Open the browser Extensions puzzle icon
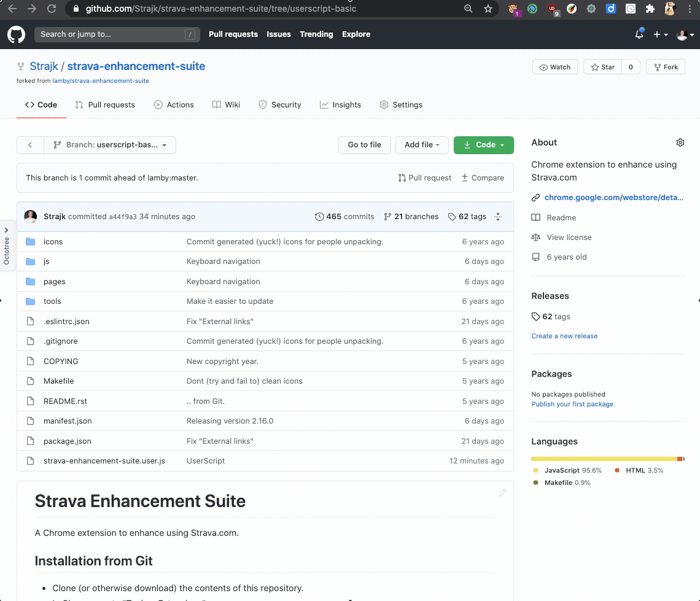The width and height of the screenshot is (700, 601). (x=650, y=9)
